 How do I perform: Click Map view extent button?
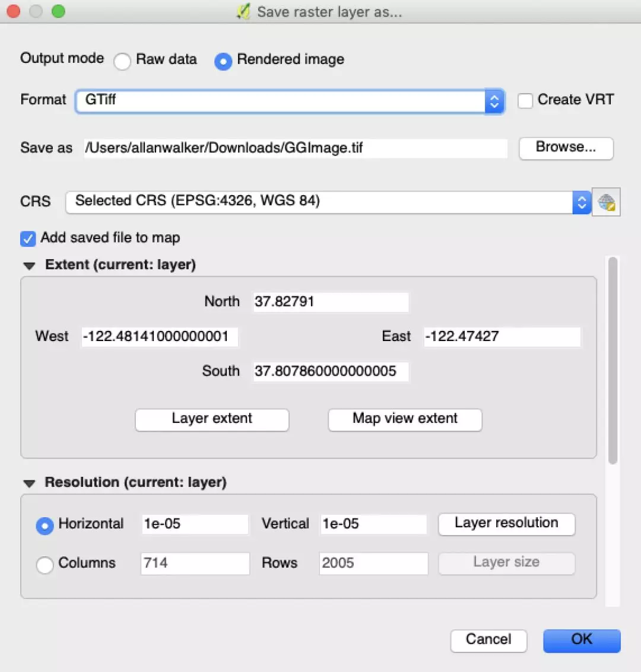click(x=405, y=419)
